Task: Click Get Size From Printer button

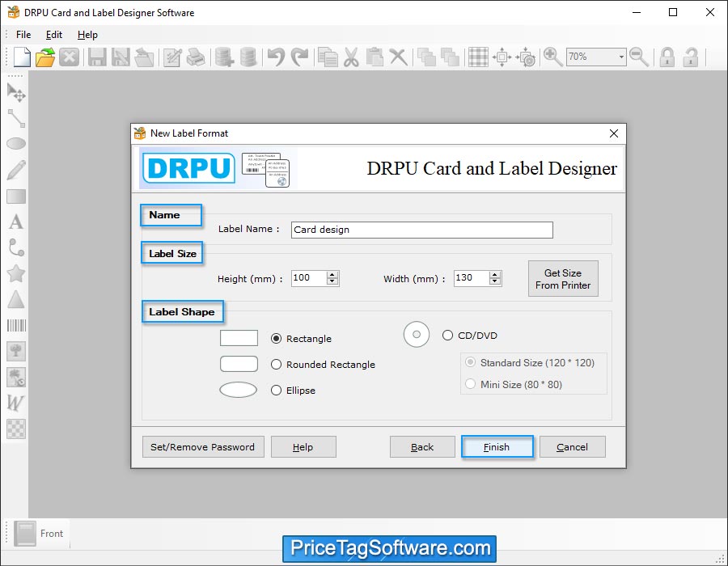Action: tap(563, 279)
